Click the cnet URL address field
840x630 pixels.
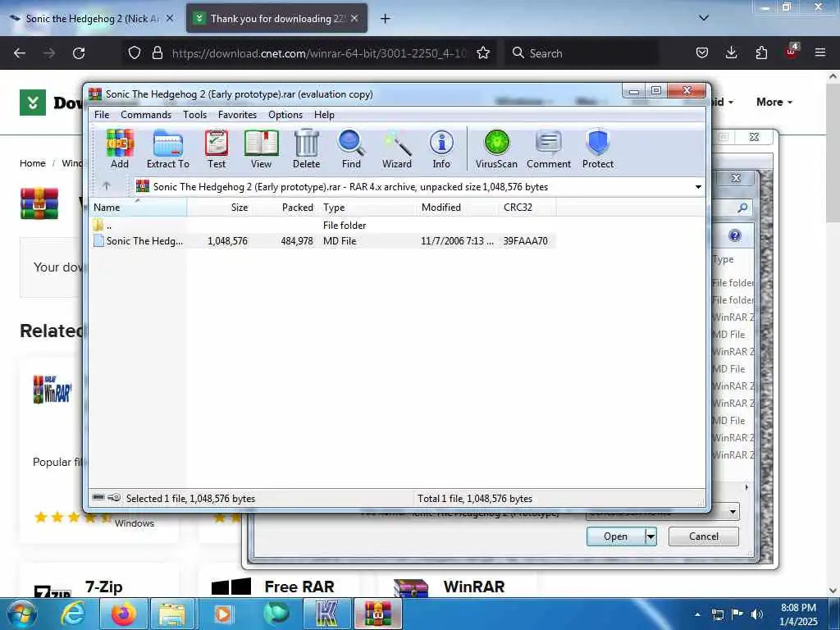[x=319, y=53]
